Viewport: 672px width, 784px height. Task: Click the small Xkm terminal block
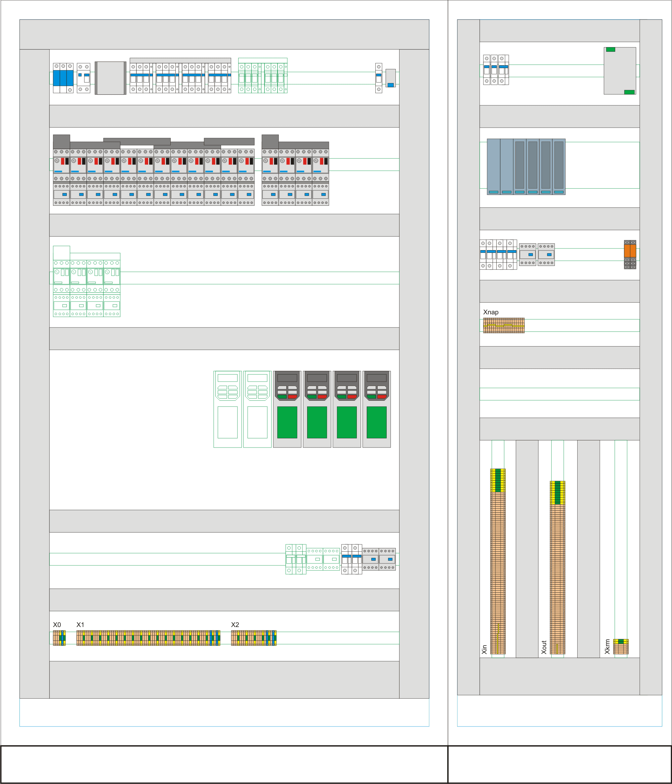[x=621, y=646]
